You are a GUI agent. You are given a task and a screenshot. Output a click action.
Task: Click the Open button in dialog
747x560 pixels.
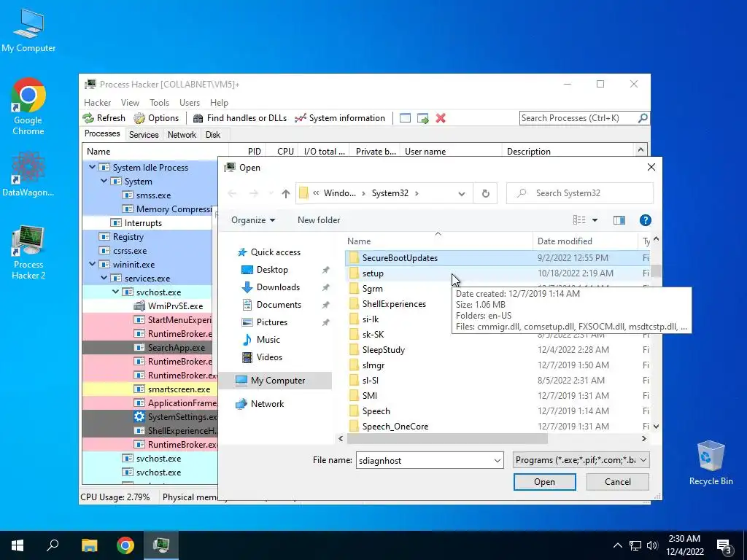pyautogui.click(x=544, y=482)
